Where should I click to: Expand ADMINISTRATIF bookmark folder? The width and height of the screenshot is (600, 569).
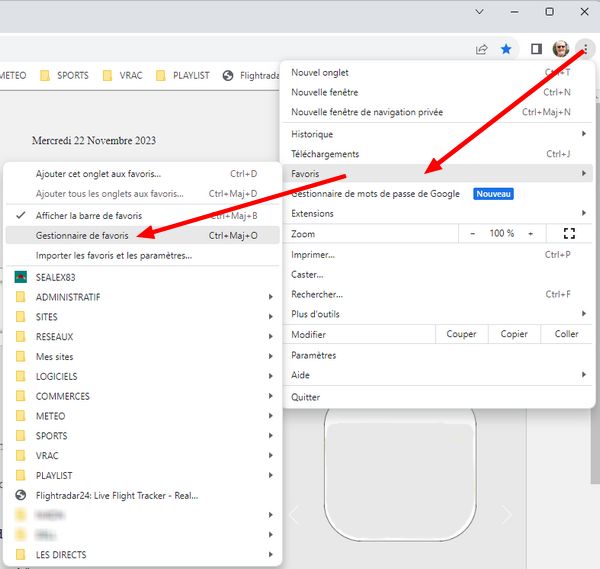(142, 297)
